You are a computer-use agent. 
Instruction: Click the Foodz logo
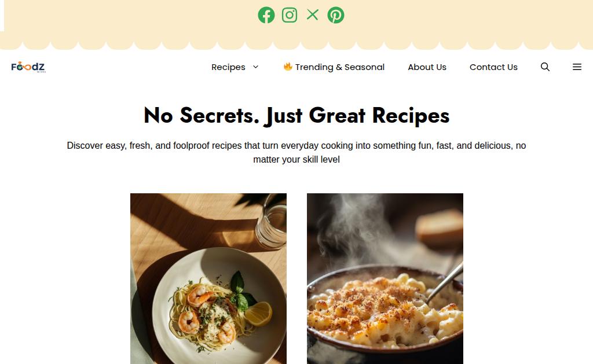pyautogui.click(x=28, y=67)
